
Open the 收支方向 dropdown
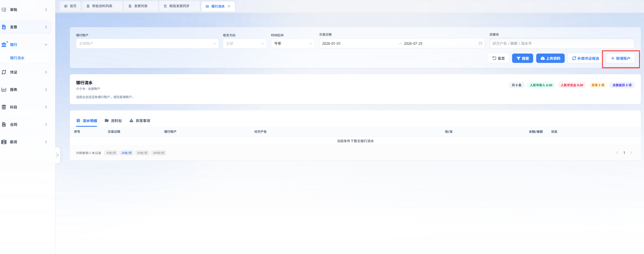pyautogui.click(x=245, y=43)
